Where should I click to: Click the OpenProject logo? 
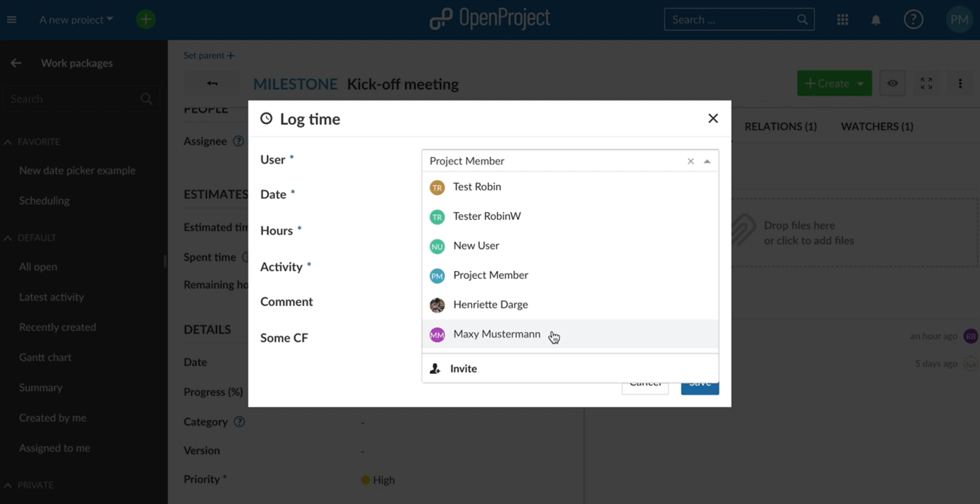[490, 18]
